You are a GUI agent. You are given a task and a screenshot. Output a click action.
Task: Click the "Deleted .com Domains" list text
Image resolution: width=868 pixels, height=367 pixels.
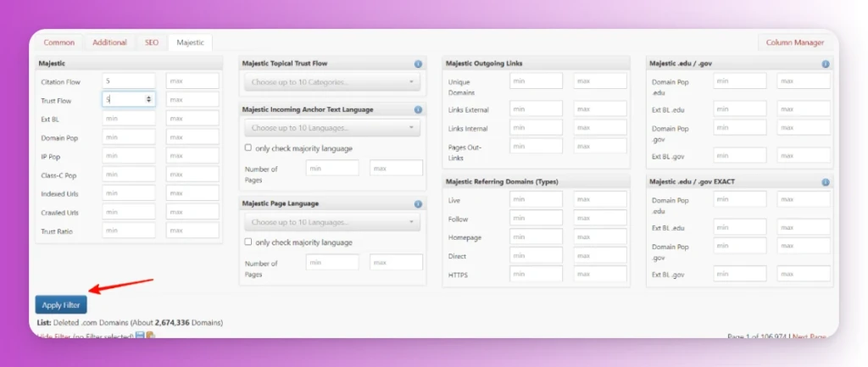91,323
